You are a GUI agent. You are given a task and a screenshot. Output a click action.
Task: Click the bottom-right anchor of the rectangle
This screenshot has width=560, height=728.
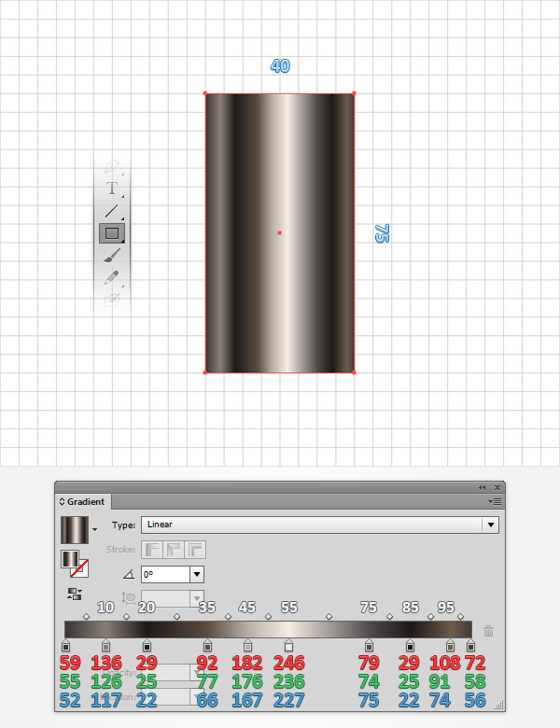(x=355, y=372)
